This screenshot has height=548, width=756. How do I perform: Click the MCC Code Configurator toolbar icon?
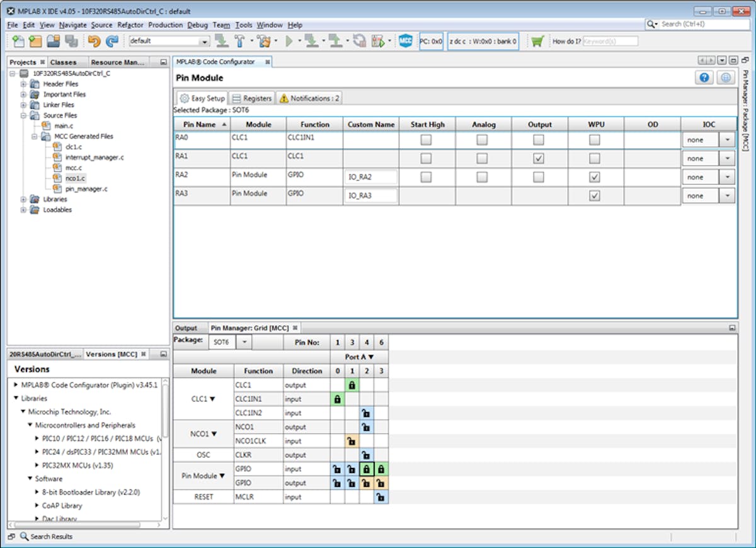pos(406,42)
